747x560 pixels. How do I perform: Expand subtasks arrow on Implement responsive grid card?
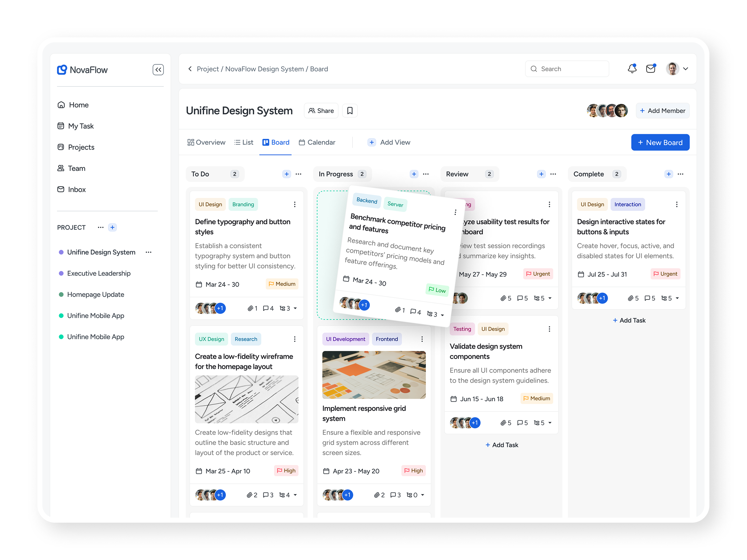pos(423,495)
